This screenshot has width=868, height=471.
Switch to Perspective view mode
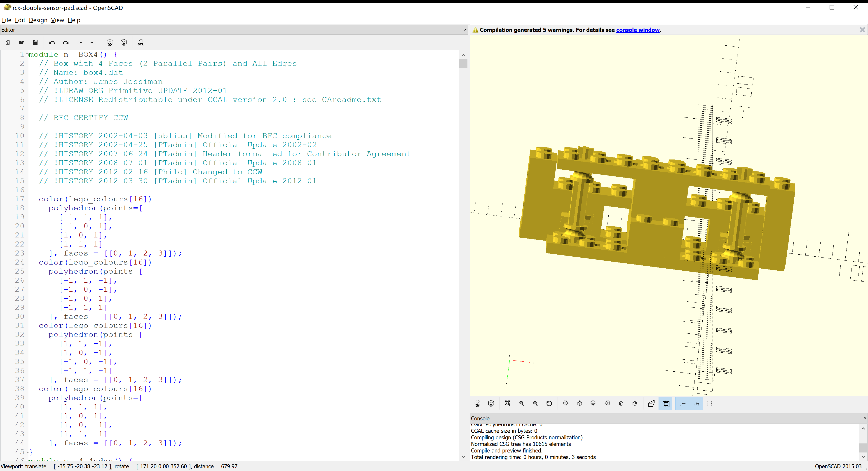[x=652, y=403]
